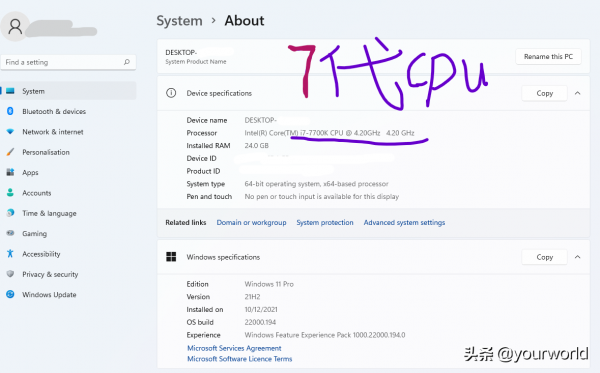Screen dimensions: 600x373
Task: Click the No pen or touch input text
Action: [322, 196]
